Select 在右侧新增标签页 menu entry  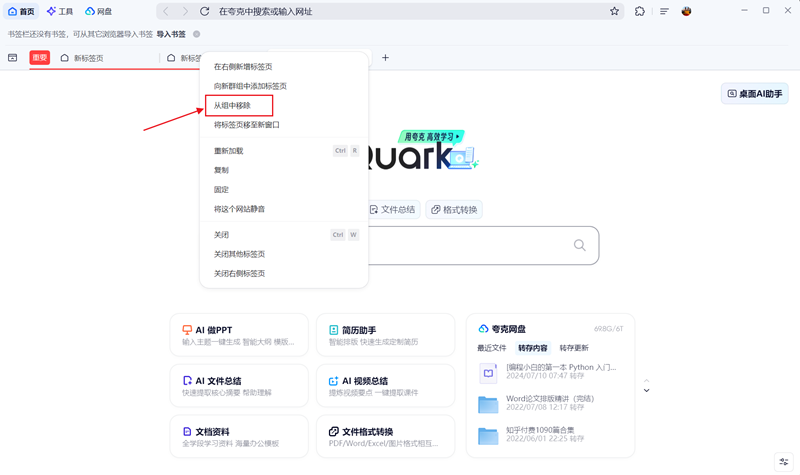click(284, 67)
